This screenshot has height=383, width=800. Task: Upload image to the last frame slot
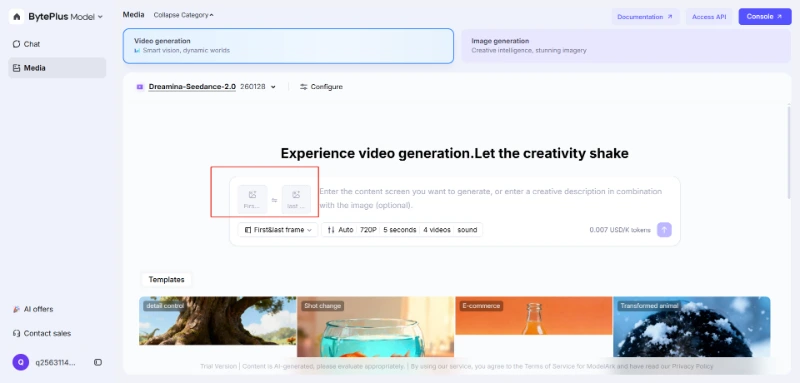[296, 199]
